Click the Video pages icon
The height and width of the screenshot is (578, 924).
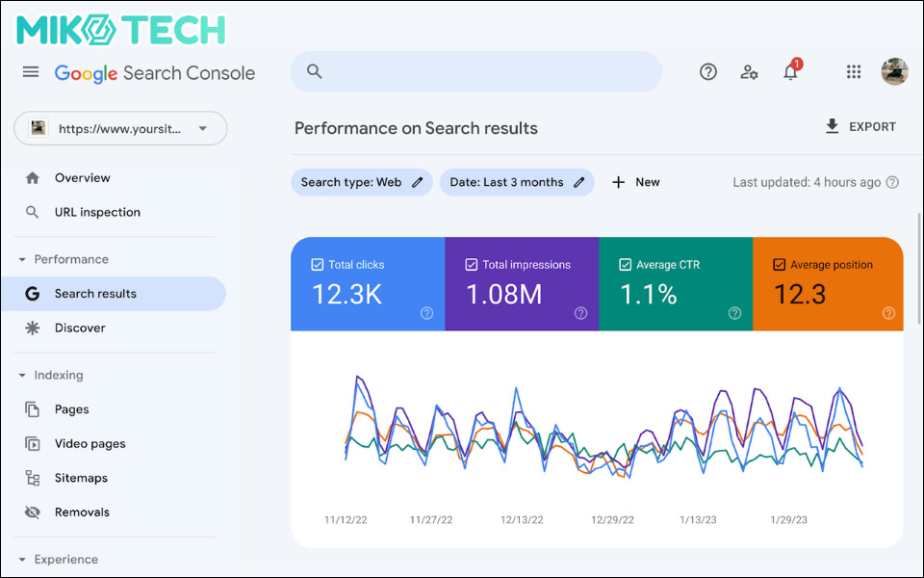(x=33, y=443)
